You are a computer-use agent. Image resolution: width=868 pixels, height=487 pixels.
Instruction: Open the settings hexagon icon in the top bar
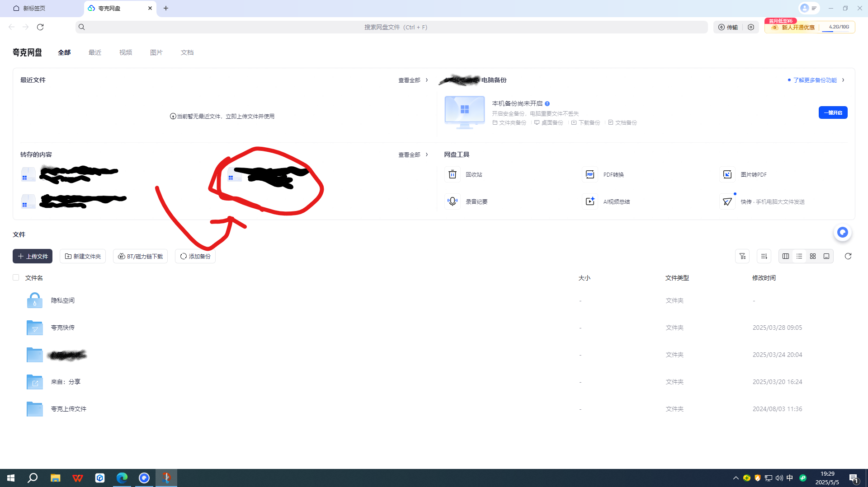tap(751, 27)
